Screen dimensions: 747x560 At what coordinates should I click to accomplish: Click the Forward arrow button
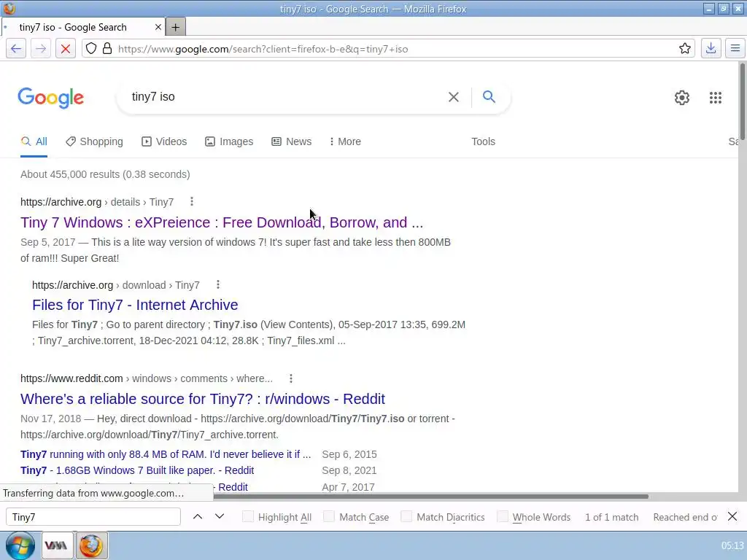click(x=41, y=49)
